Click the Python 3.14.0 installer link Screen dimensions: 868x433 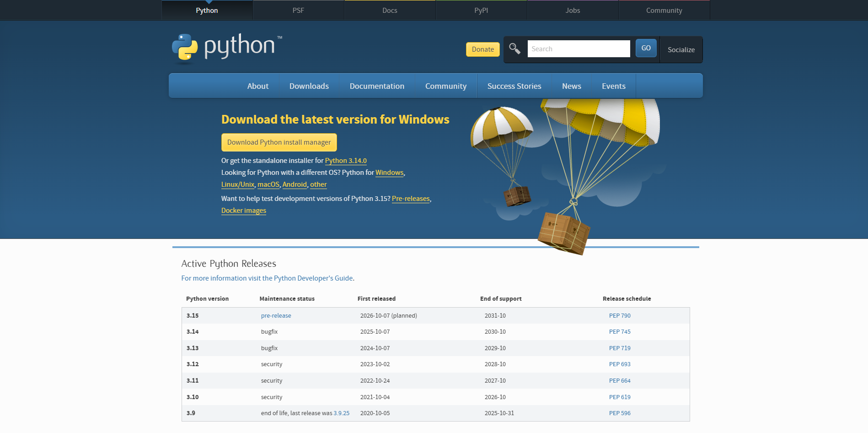tap(345, 161)
